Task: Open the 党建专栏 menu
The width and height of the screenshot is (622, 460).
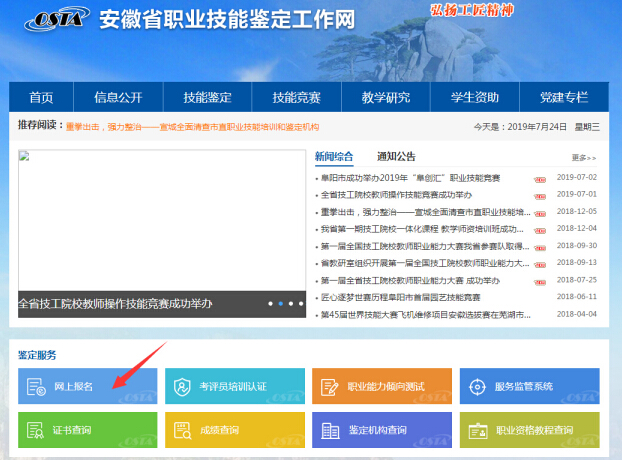Action: click(x=564, y=97)
